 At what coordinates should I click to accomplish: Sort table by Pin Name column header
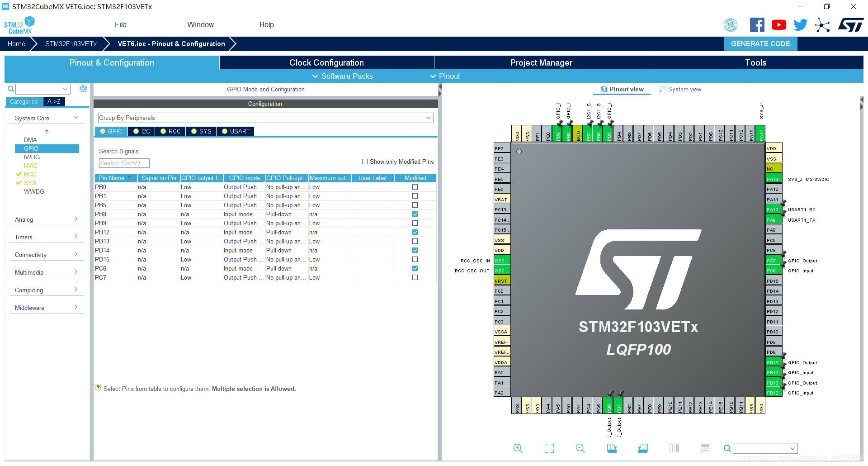(x=116, y=178)
